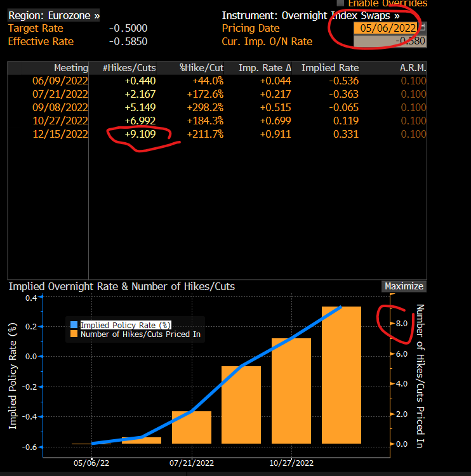
Task: Select the +0.911 implied rate change
Action: coord(275,134)
